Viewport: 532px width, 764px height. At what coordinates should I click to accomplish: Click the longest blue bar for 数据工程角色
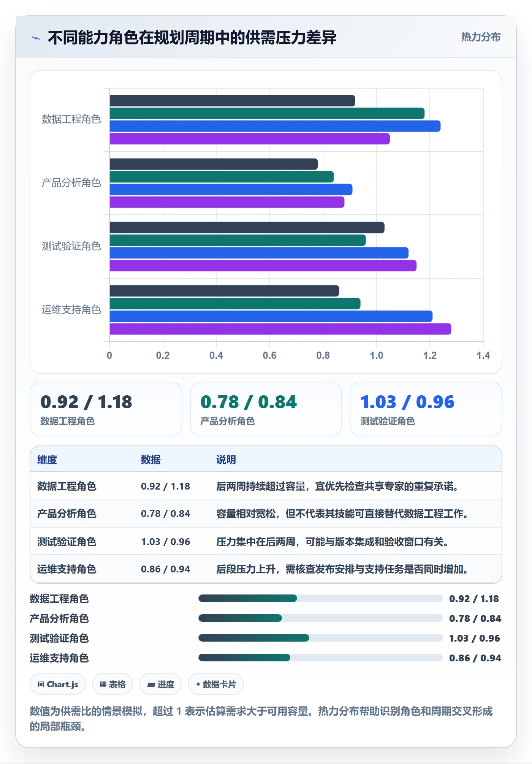click(275, 126)
